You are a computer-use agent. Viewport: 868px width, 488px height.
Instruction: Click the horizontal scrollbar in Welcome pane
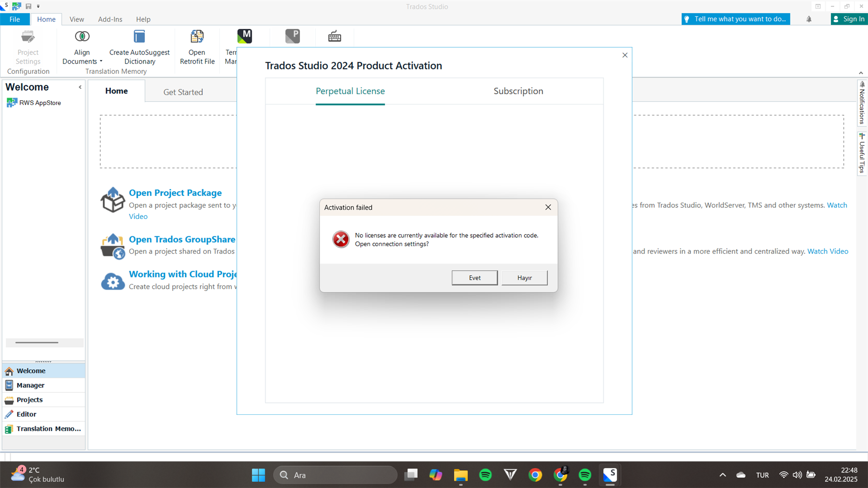tap(37, 342)
